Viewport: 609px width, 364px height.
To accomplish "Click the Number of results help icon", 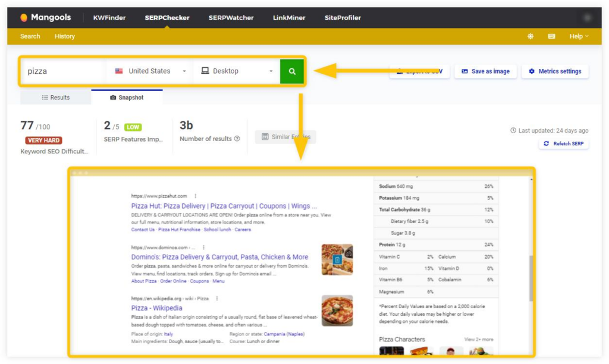I will pyautogui.click(x=237, y=139).
